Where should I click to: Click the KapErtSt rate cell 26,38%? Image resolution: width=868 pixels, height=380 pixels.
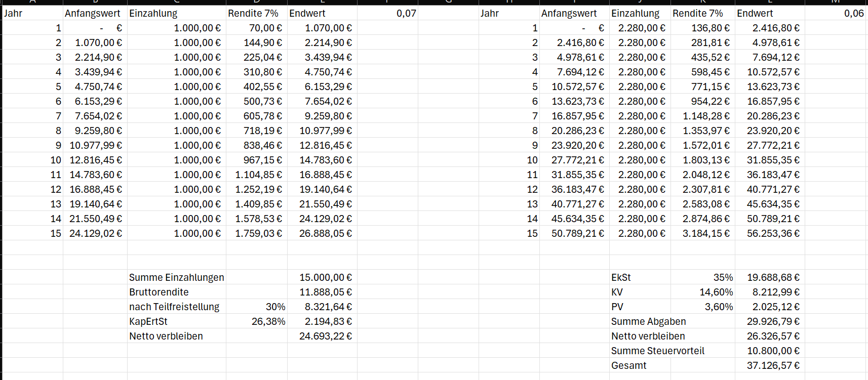point(256,321)
